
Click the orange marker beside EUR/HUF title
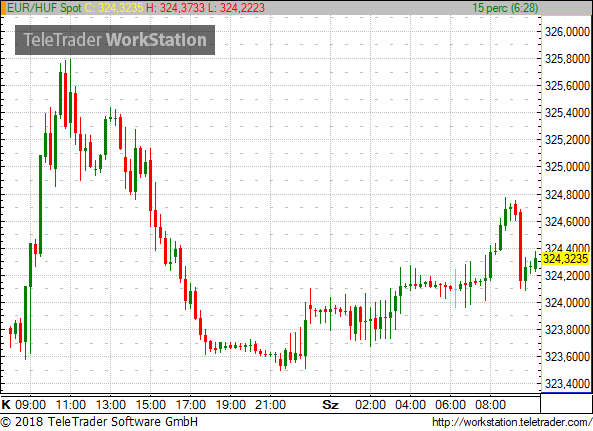pyautogui.click(x=3, y=8)
